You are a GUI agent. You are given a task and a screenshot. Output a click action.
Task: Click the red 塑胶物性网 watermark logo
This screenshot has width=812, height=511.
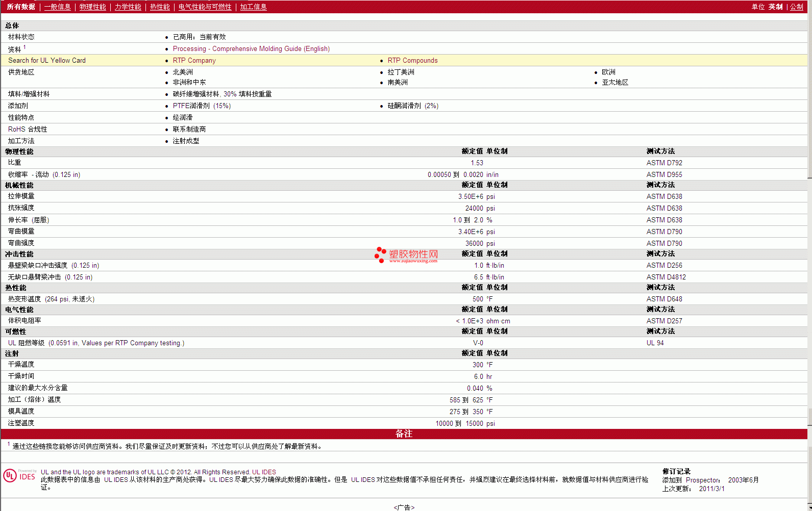click(406, 255)
